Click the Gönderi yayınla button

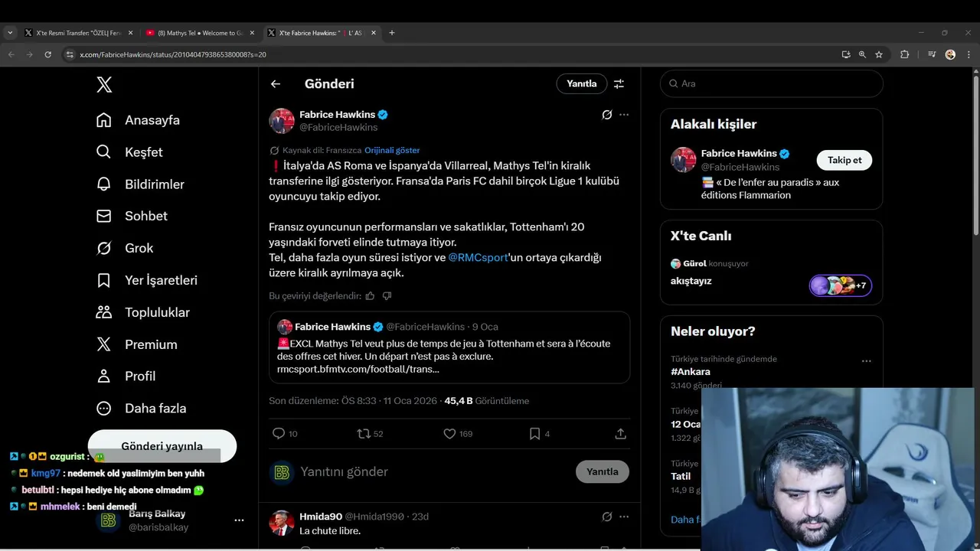pyautogui.click(x=162, y=445)
